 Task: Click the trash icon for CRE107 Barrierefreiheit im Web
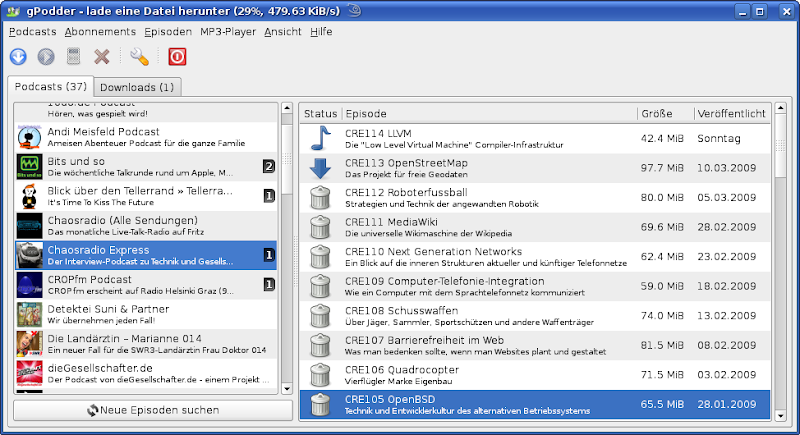coord(320,345)
